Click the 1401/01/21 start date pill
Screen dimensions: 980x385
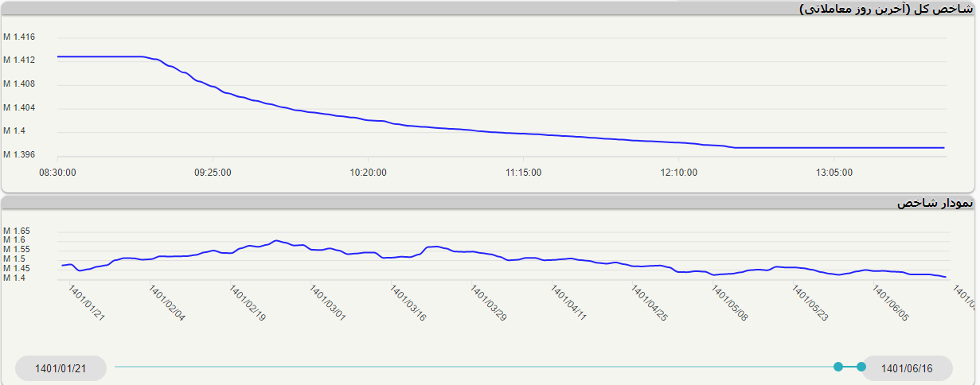(61, 368)
